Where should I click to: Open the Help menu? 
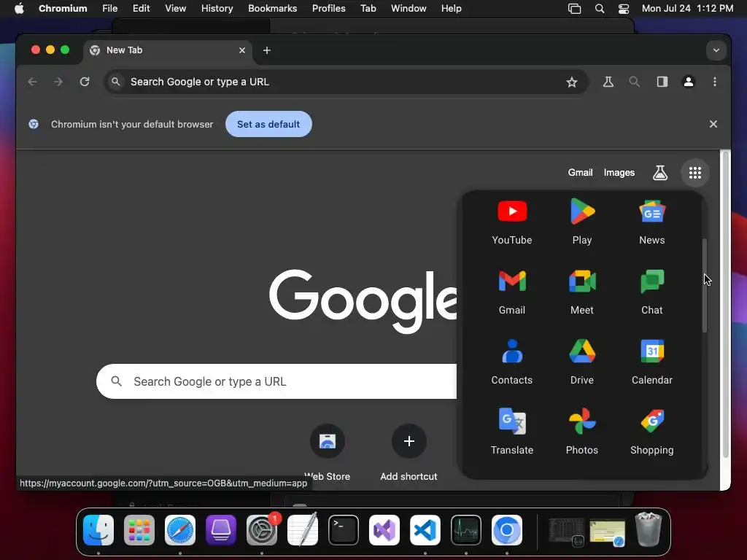(x=451, y=8)
